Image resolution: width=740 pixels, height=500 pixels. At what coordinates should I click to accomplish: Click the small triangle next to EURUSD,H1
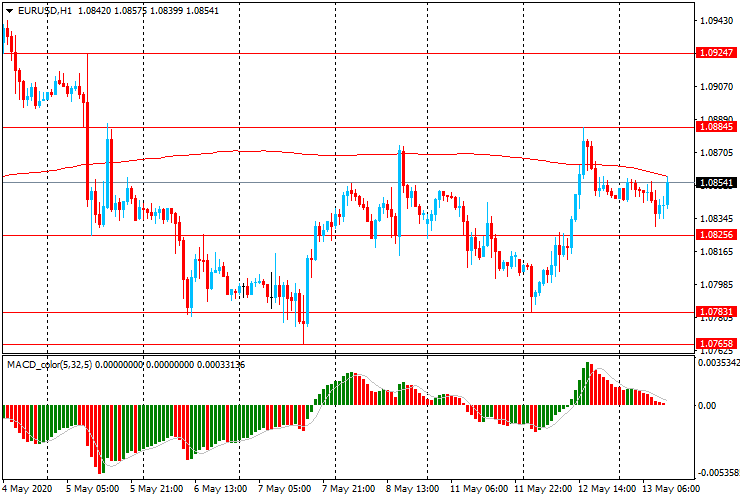tap(9, 10)
